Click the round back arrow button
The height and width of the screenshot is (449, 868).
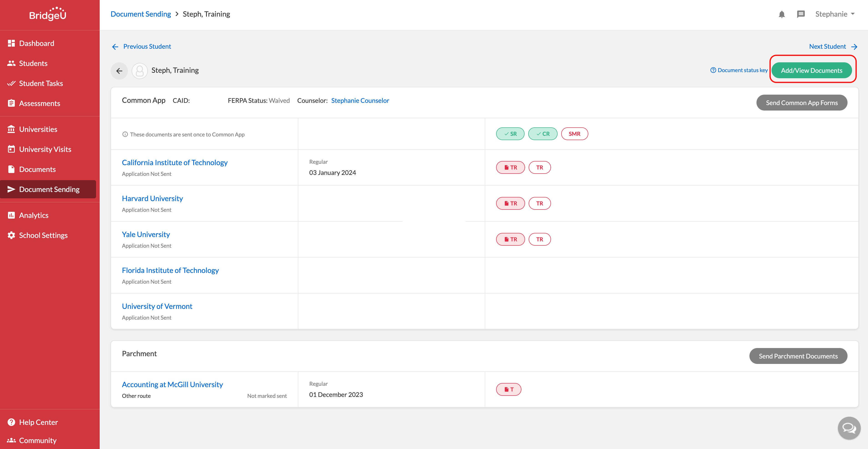(x=119, y=71)
